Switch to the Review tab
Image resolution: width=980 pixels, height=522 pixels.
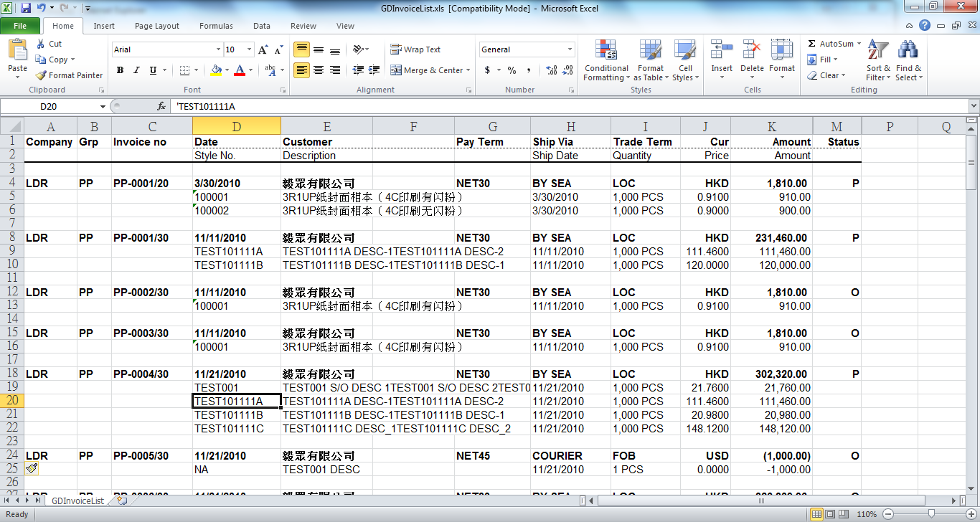tap(303, 26)
